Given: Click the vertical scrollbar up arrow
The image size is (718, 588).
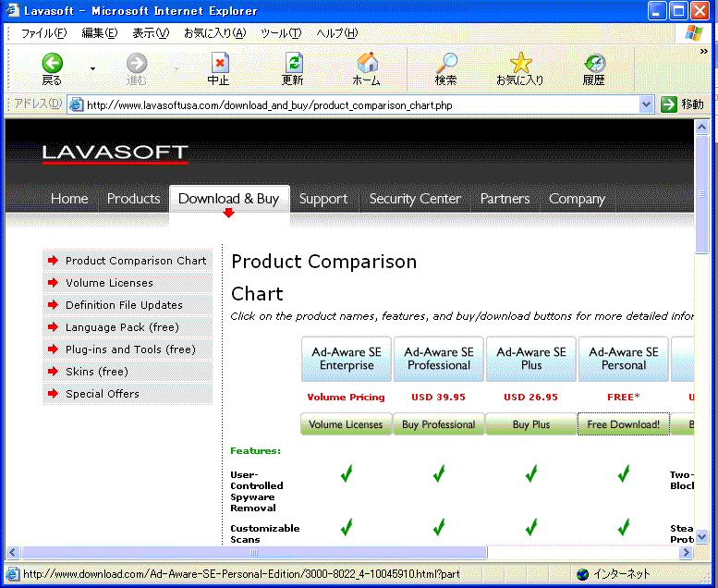Looking at the screenshot, I should [701, 127].
